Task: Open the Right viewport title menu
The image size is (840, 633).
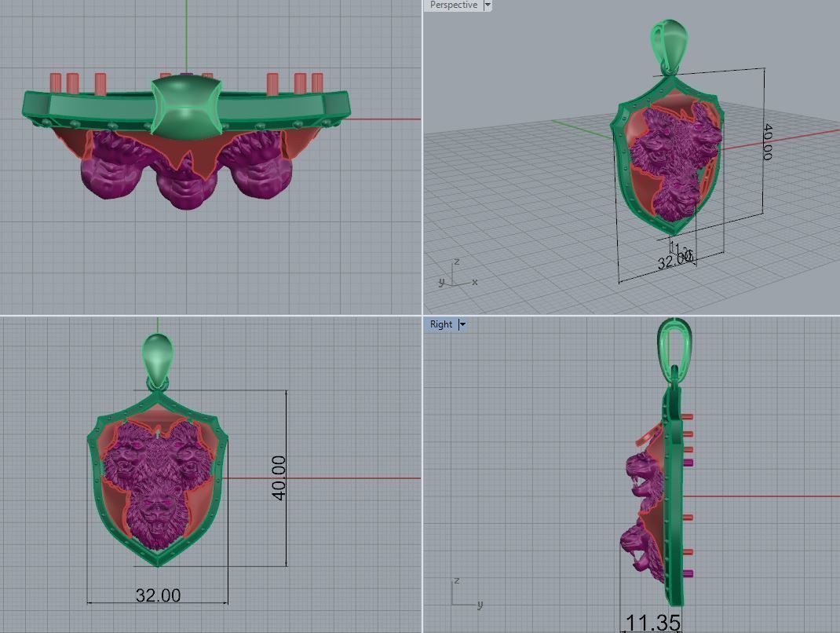Action: coord(441,324)
